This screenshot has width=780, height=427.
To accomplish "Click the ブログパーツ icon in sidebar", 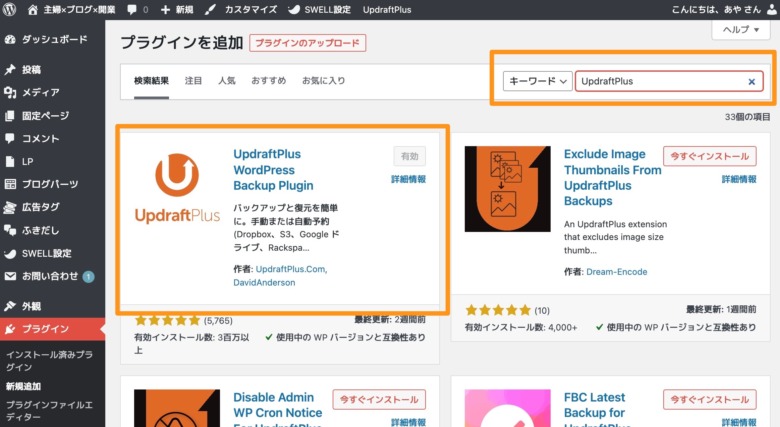I will 10,184.
